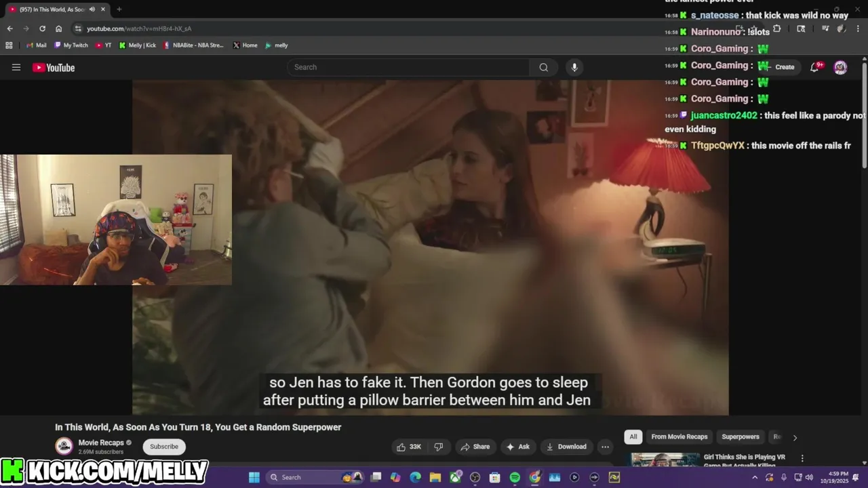Image resolution: width=868 pixels, height=488 pixels.
Task: Open OBS Studio from the taskbar
Action: point(475,477)
